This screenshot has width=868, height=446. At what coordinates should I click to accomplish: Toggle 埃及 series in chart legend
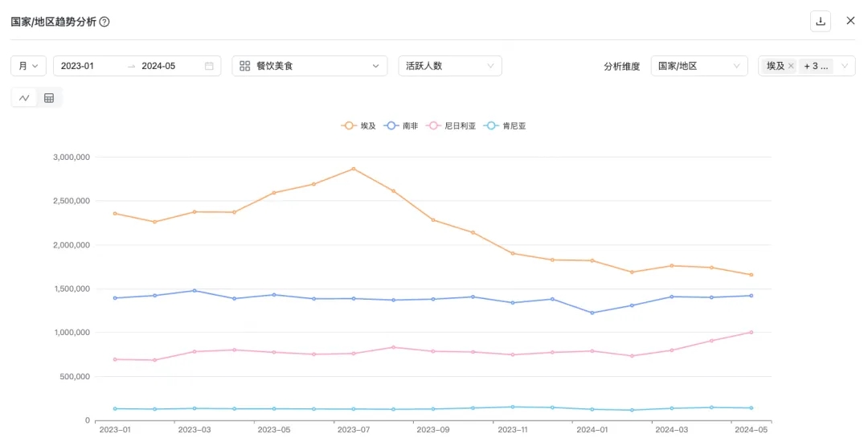pos(358,126)
